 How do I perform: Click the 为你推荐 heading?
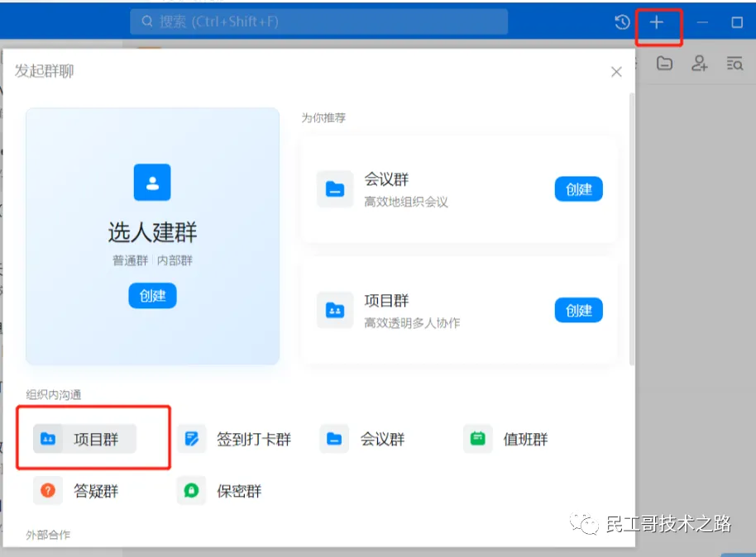coord(323,117)
